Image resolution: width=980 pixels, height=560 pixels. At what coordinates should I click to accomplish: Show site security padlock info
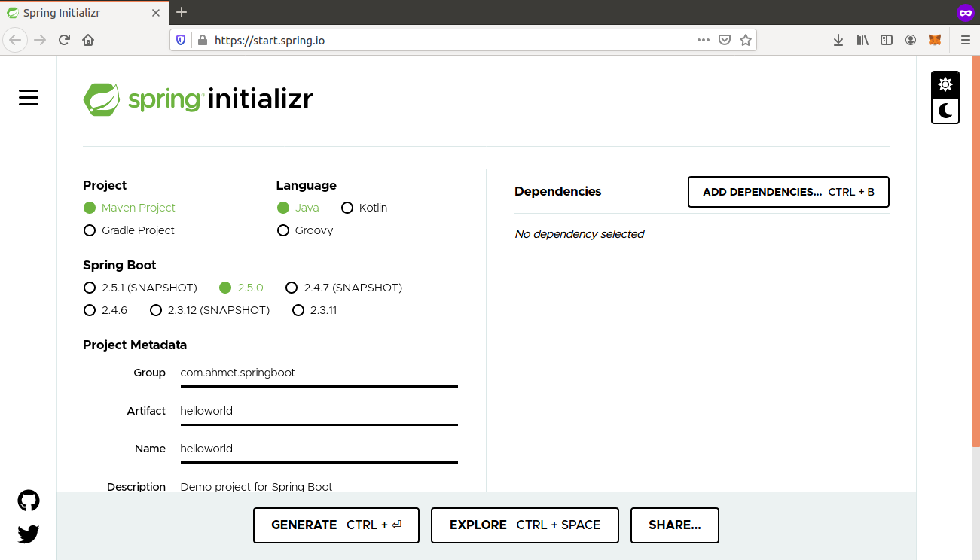coord(201,40)
